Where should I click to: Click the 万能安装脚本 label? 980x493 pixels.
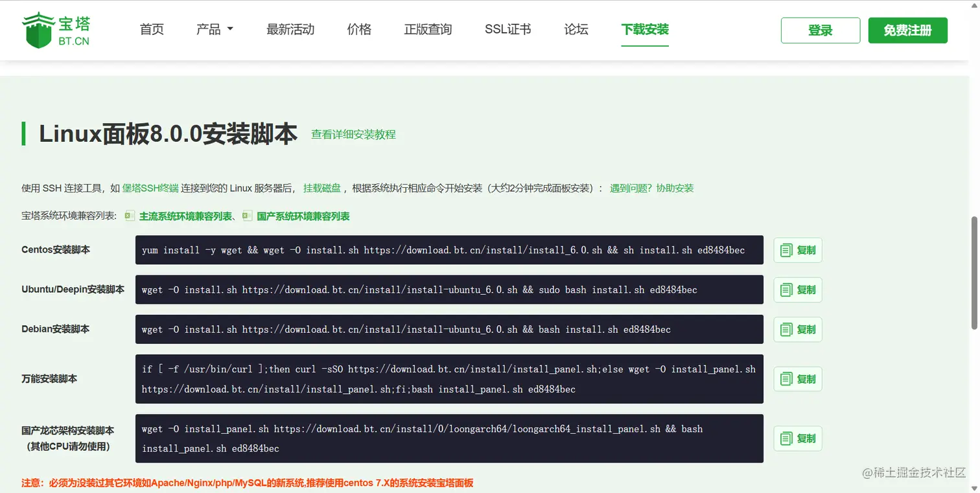coord(49,379)
